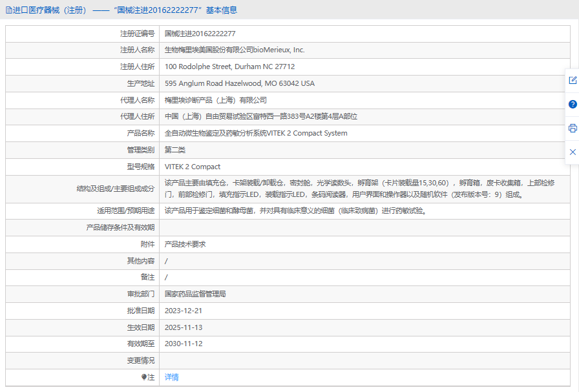Viewport: 579px width, 392px height.
Task: Click the 进口医疗器械（注册）title text
Action: point(50,10)
